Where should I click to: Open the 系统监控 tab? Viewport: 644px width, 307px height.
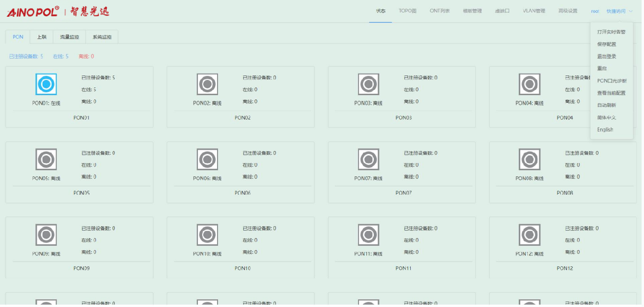click(x=102, y=37)
